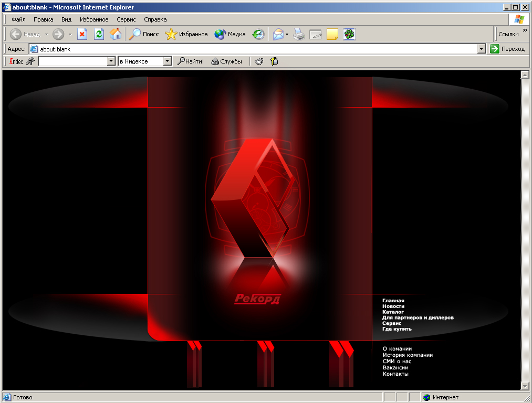The width and height of the screenshot is (532, 403).
Task: Click the scroll down arrow of page scrollbar
Action: click(x=524, y=386)
